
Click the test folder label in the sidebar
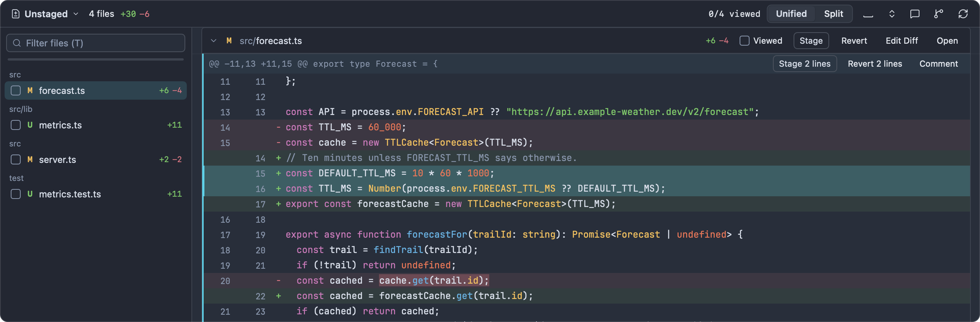point(16,178)
